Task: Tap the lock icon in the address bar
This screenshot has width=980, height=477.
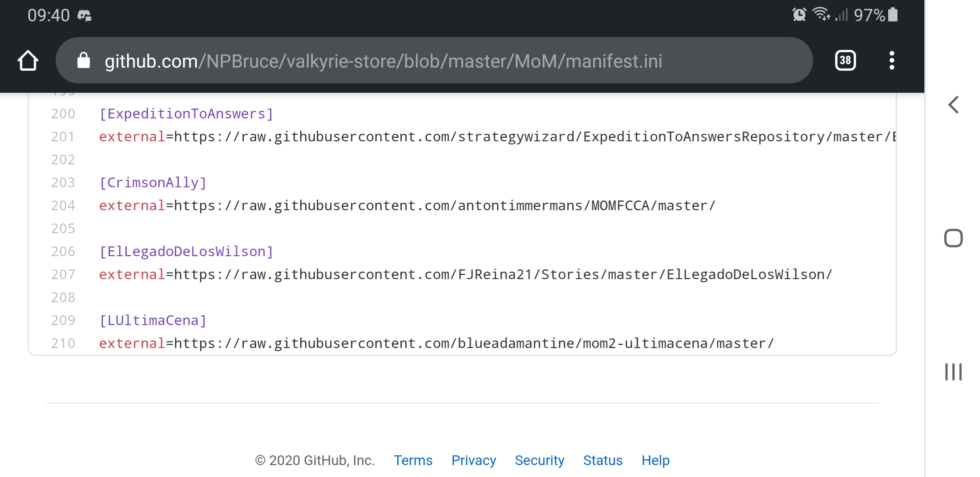Action: (x=83, y=61)
